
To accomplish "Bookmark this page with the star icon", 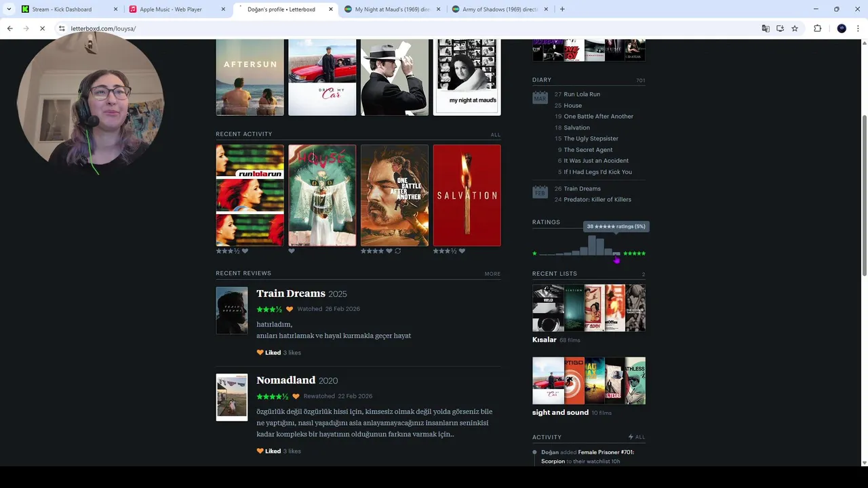I will (795, 28).
